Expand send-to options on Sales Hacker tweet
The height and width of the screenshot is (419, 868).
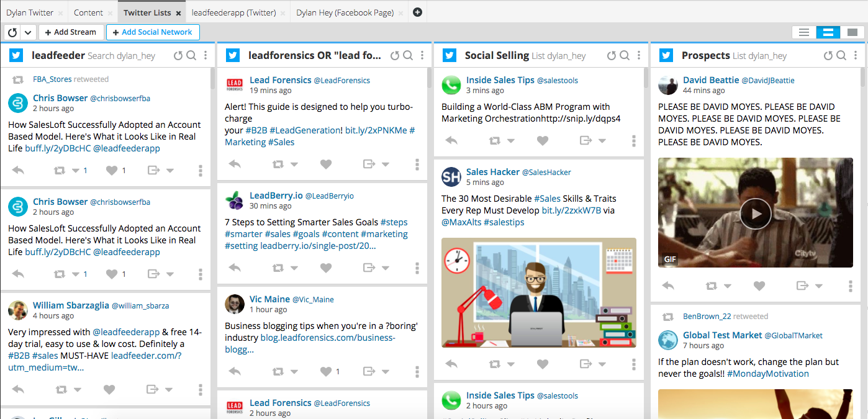[x=602, y=365]
